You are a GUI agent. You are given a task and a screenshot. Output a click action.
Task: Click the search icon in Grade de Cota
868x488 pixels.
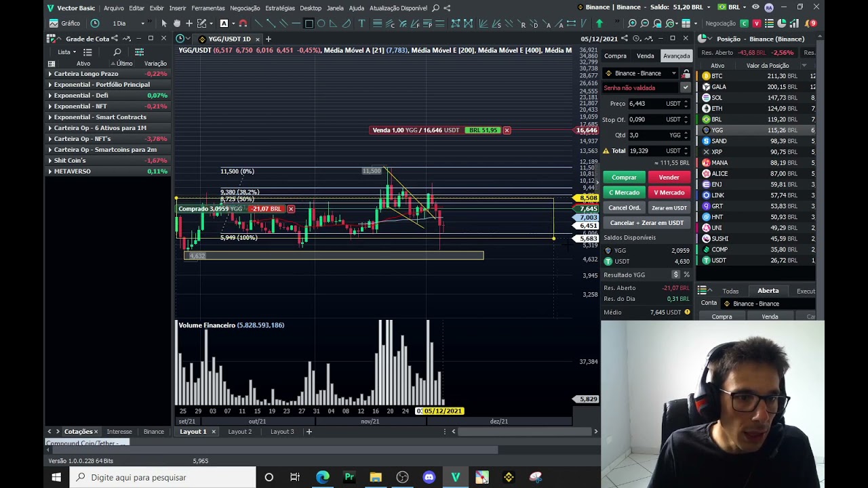point(117,52)
